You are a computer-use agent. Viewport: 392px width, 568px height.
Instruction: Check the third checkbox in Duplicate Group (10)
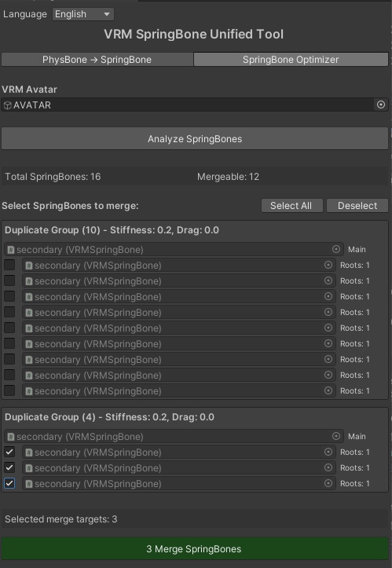9,296
